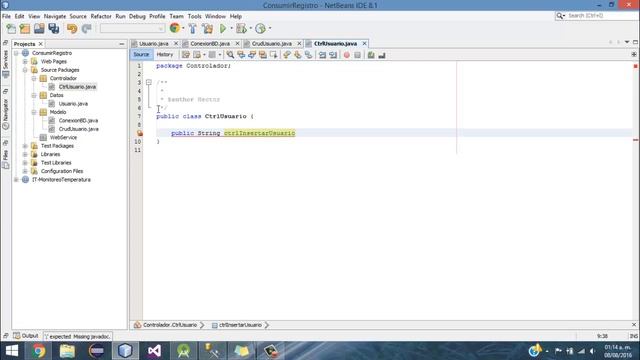
Task: Expand the Libraries node
Action: coord(25,154)
